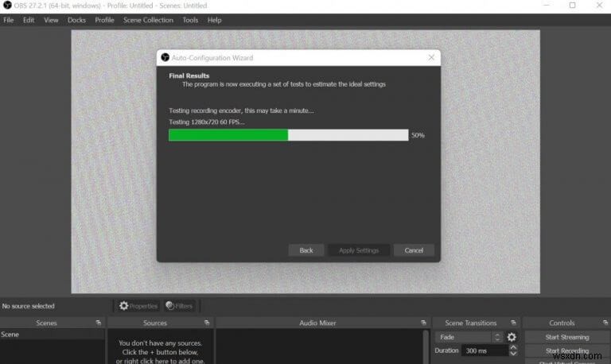This screenshot has width=611, height=364.
Task: Open the Scene Collection menu
Action: 148,20
